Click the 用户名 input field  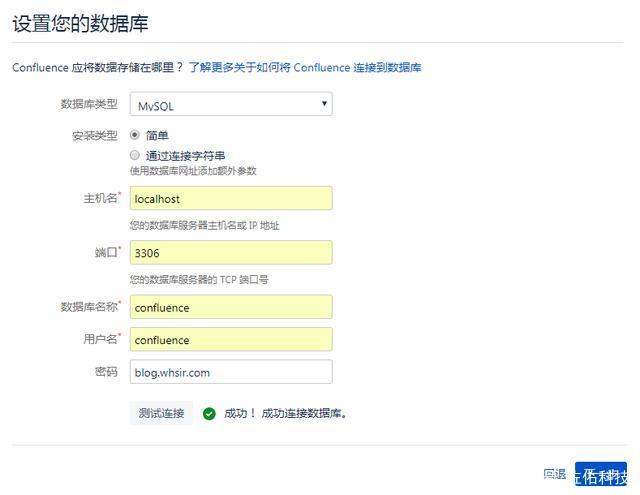point(231,339)
